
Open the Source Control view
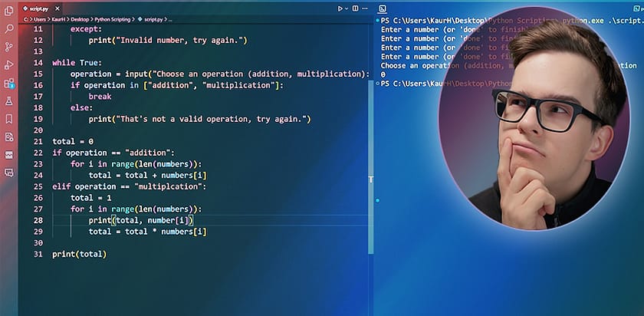click(x=8, y=47)
